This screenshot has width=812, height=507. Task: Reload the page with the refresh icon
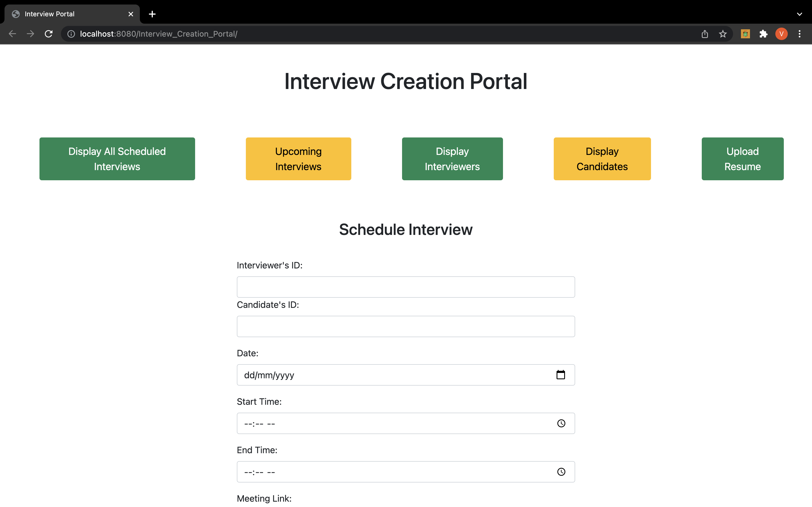click(49, 34)
